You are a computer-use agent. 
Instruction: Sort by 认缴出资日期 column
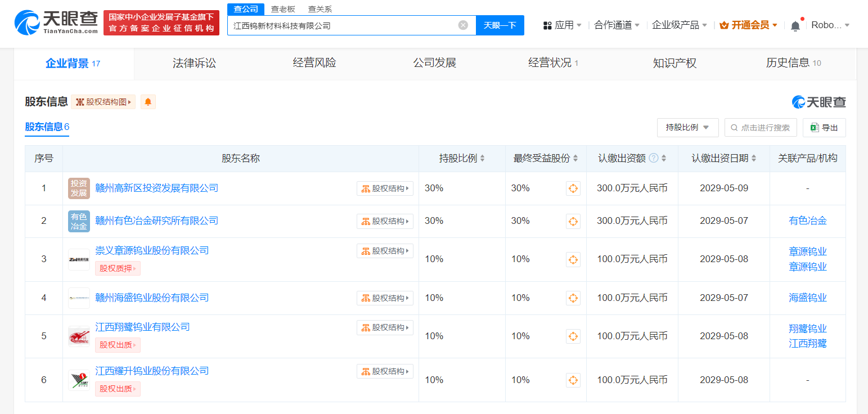[754, 159]
